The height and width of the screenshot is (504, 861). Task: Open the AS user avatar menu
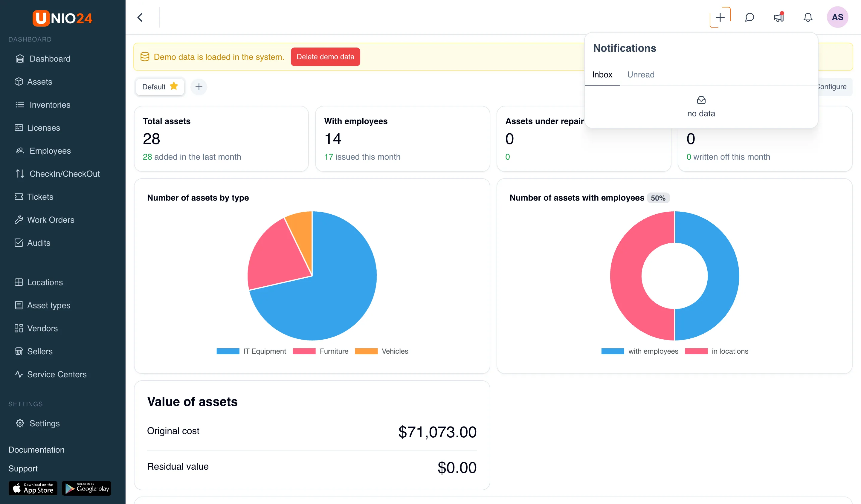click(x=837, y=17)
